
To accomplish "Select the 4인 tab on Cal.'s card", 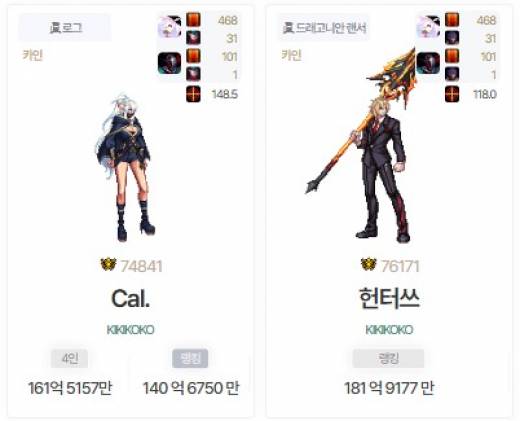I will [x=70, y=359].
